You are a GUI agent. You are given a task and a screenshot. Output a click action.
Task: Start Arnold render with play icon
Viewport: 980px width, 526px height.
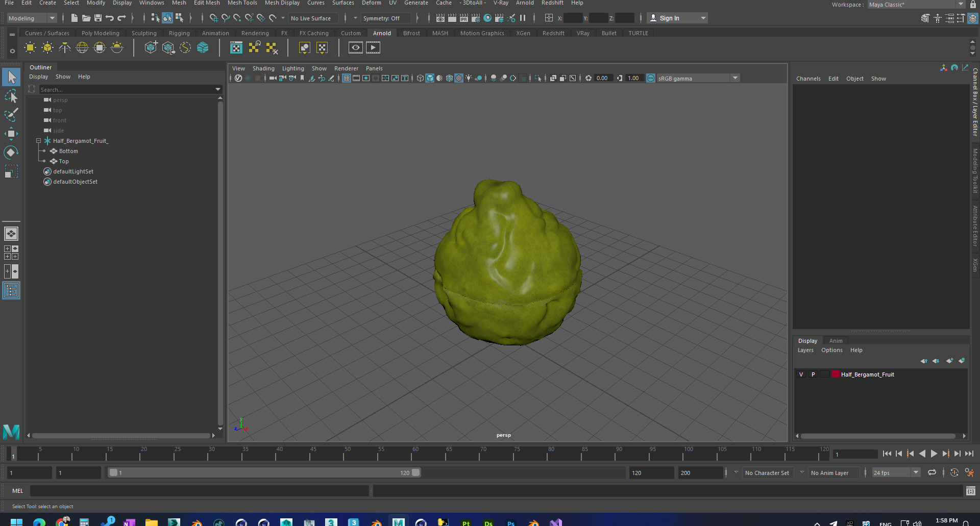coord(373,48)
